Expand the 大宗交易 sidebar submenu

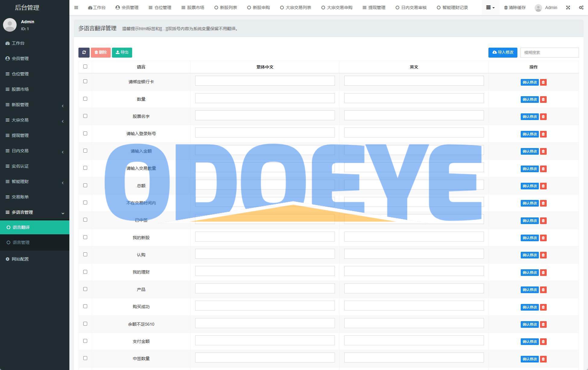[35, 120]
